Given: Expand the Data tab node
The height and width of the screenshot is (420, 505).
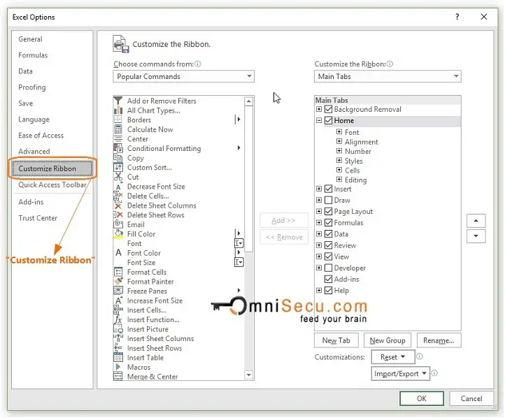Looking at the screenshot, I should coord(319,234).
